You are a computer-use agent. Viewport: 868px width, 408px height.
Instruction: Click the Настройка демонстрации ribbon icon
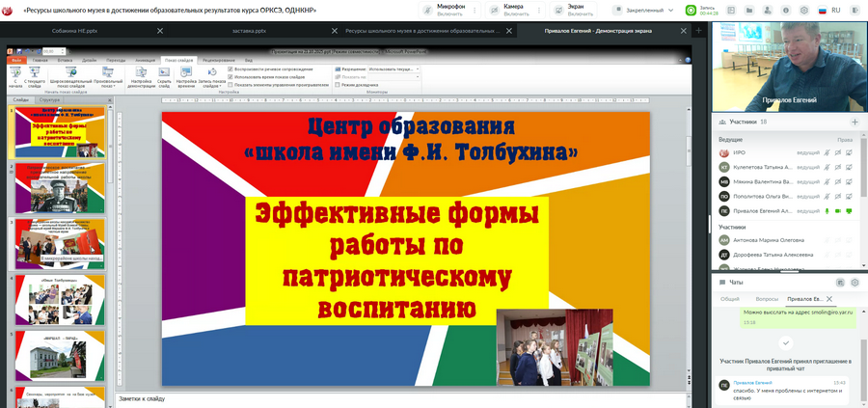coord(142,77)
